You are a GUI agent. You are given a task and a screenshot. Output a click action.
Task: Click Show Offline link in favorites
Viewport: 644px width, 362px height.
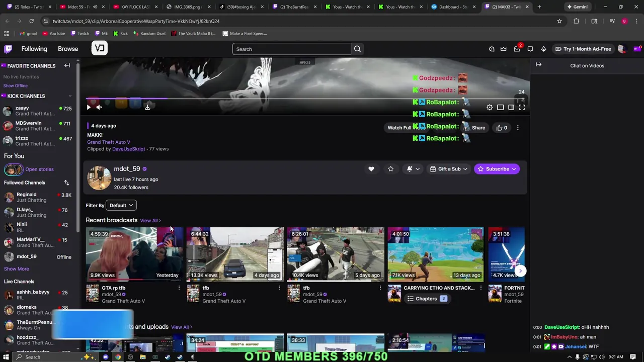tap(16, 85)
